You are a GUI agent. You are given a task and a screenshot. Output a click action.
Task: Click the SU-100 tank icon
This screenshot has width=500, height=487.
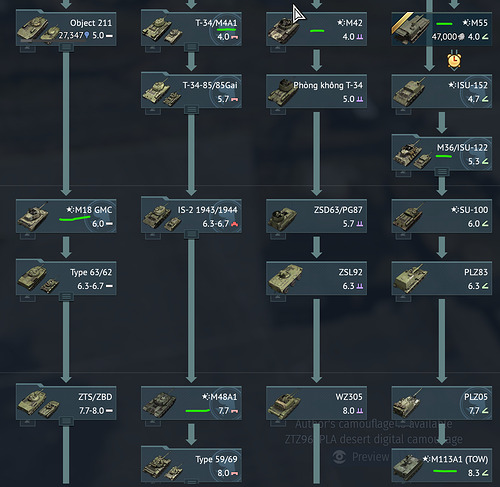point(408,217)
